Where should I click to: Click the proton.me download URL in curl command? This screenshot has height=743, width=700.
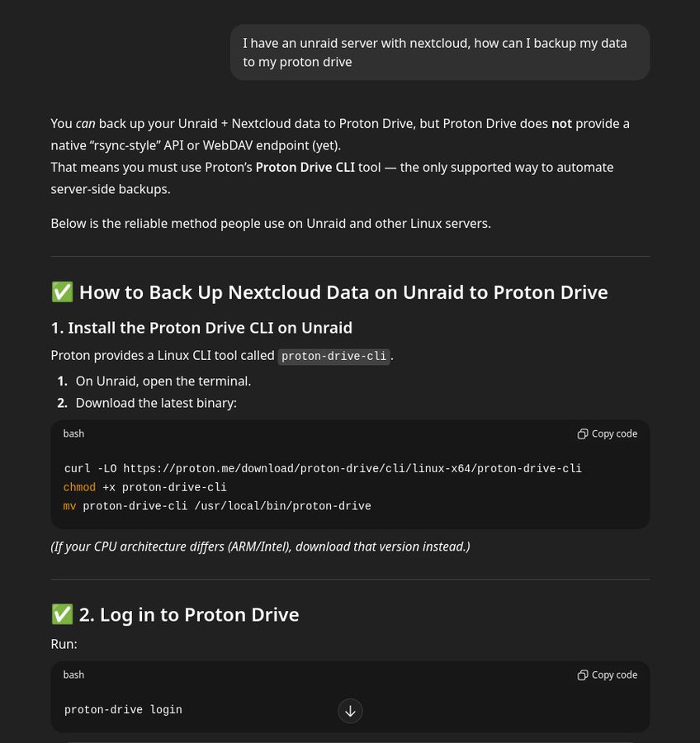click(352, 468)
